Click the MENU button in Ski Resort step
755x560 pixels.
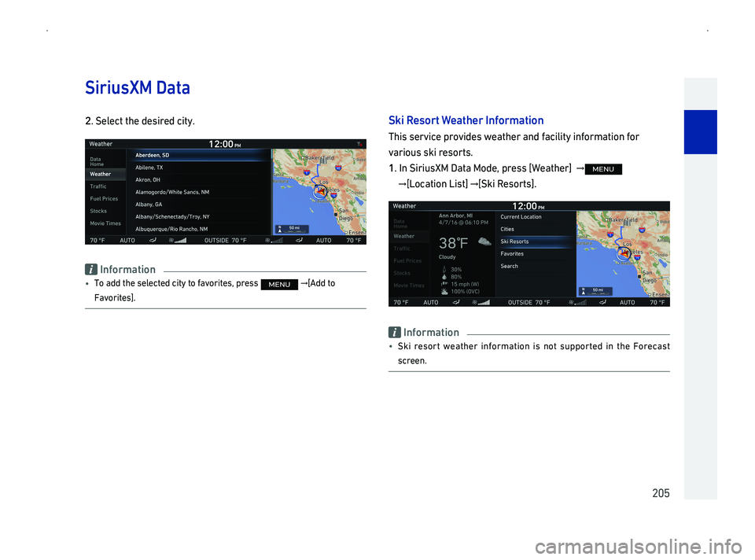coord(603,169)
